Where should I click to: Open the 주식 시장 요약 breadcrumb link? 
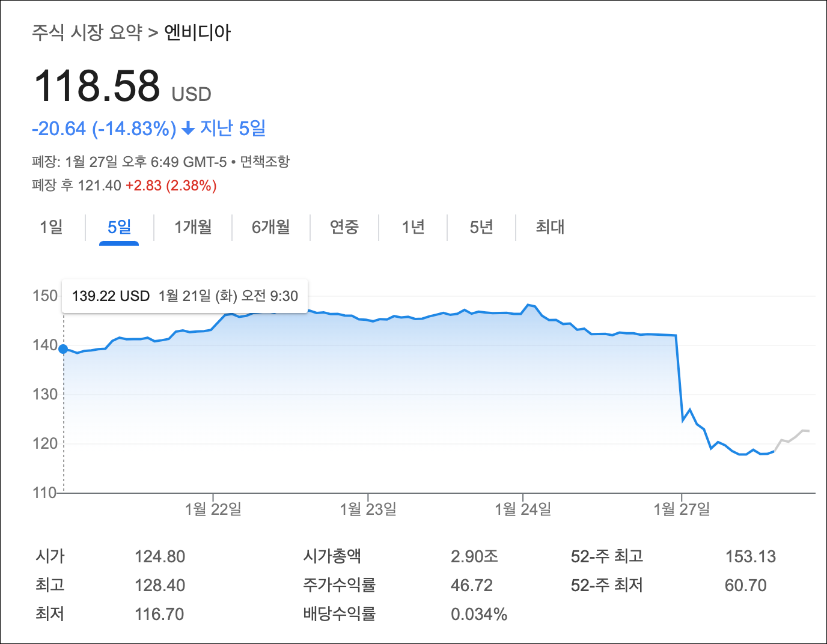pyautogui.click(x=86, y=34)
